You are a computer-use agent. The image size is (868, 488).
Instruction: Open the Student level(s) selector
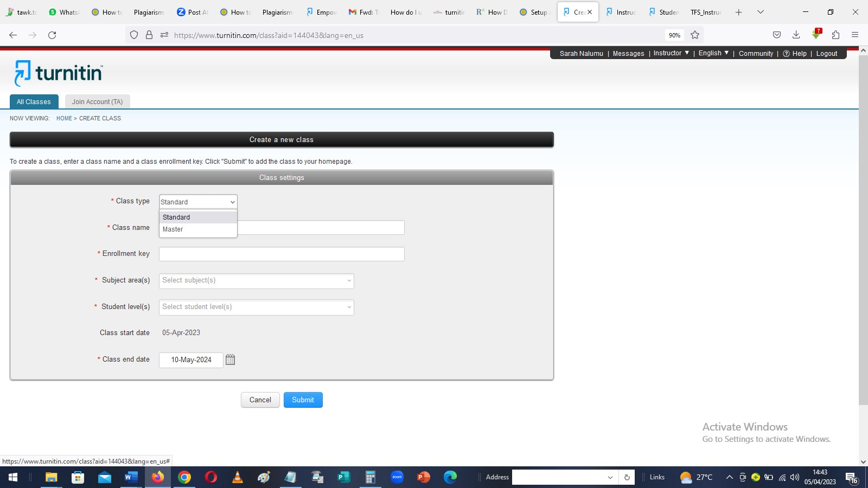pyautogui.click(x=257, y=307)
